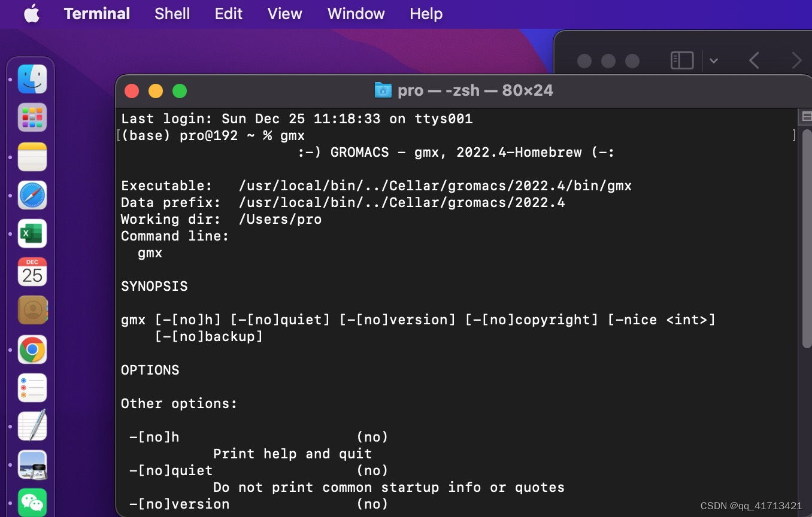Open TextEdit from the Dock
812x517 pixels.
click(x=32, y=426)
